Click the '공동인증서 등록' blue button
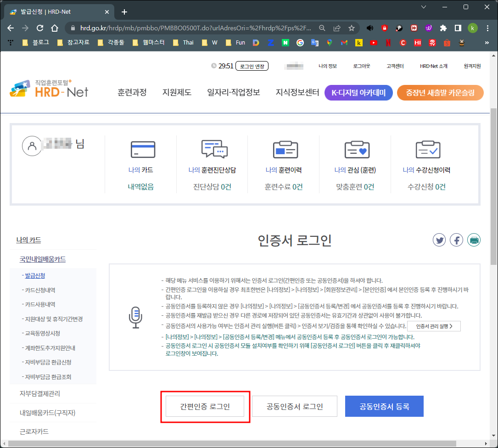 pos(384,406)
